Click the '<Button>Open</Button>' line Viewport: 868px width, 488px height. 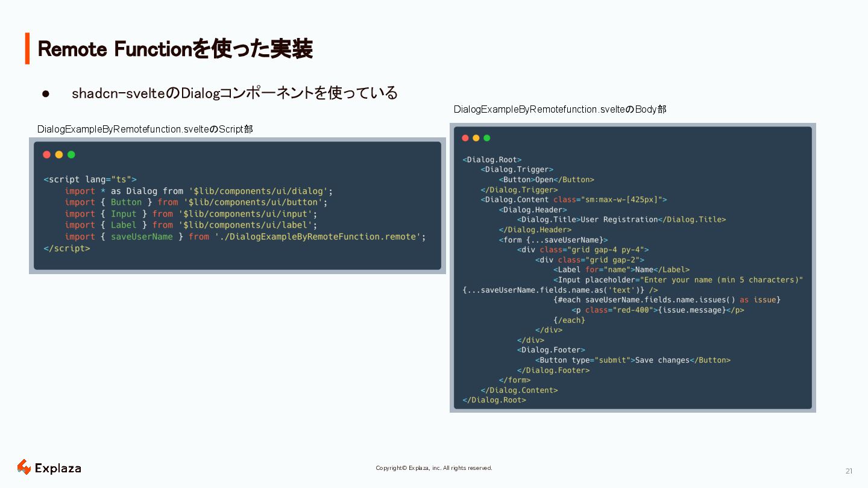point(546,180)
